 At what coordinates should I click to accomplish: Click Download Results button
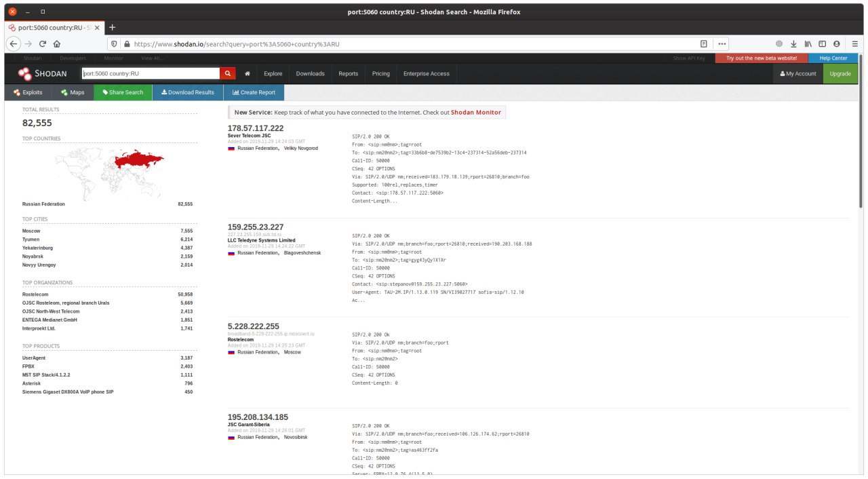(x=188, y=92)
